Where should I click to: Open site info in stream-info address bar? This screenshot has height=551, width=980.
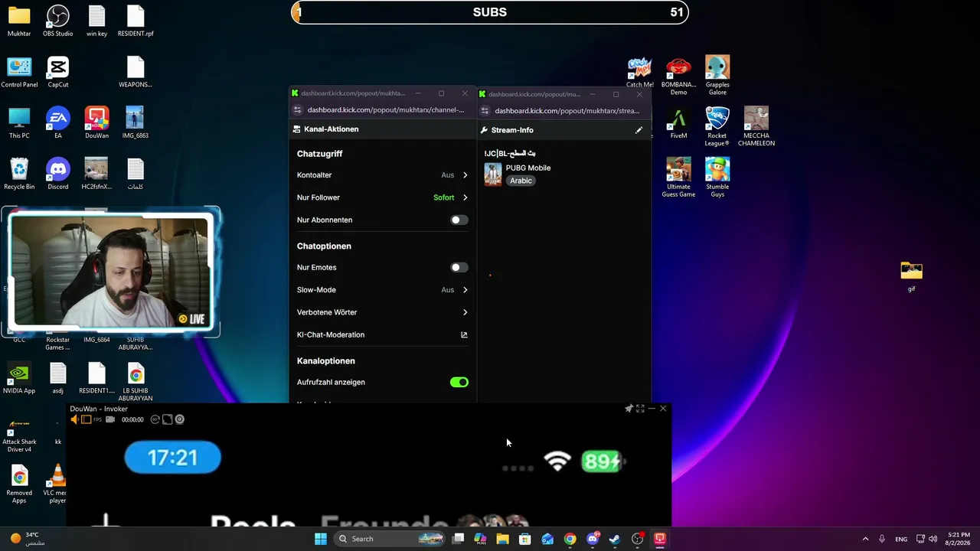[x=485, y=111]
